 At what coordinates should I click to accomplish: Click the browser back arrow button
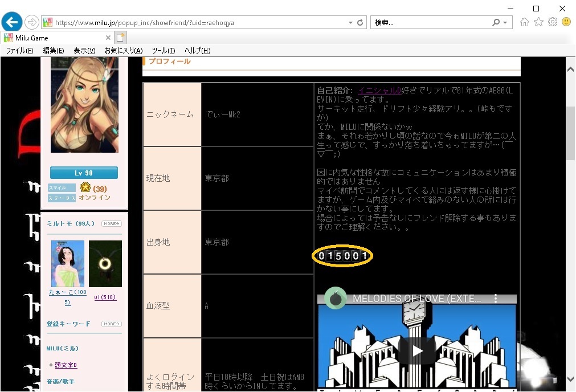coord(11,22)
